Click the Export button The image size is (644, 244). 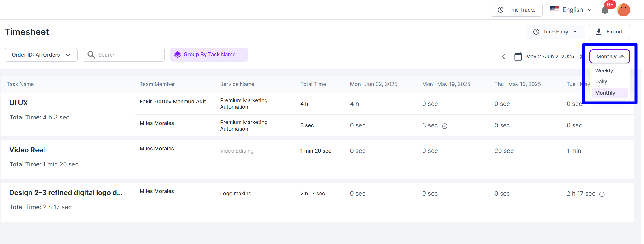609,32
